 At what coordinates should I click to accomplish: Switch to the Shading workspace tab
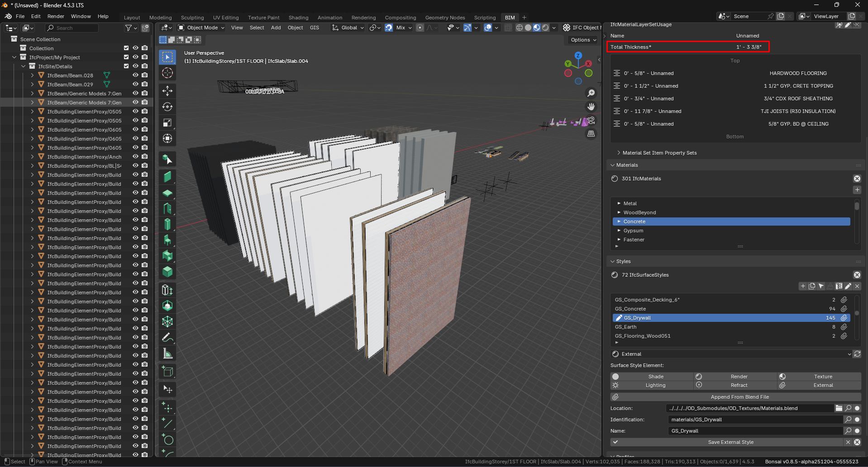[x=298, y=18]
